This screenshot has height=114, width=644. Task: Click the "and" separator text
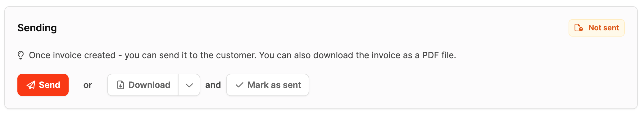[213, 85]
